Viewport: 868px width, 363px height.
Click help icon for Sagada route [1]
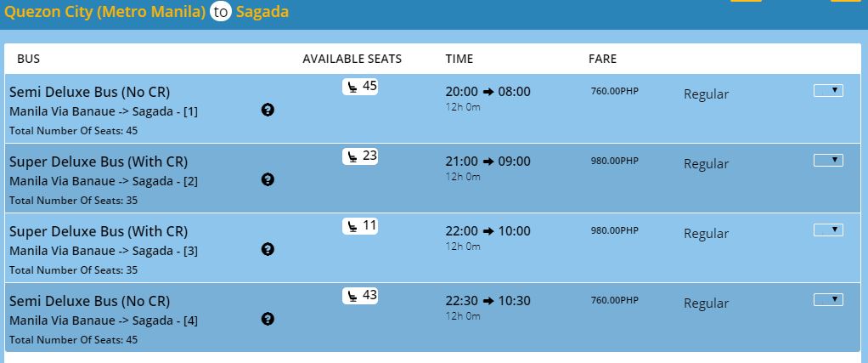(268, 110)
